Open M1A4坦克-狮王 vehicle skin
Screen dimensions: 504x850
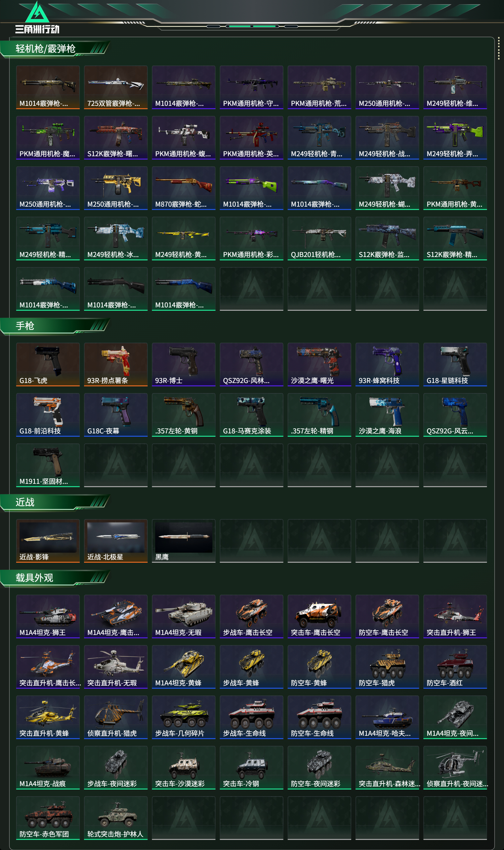pyautogui.click(x=48, y=617)
